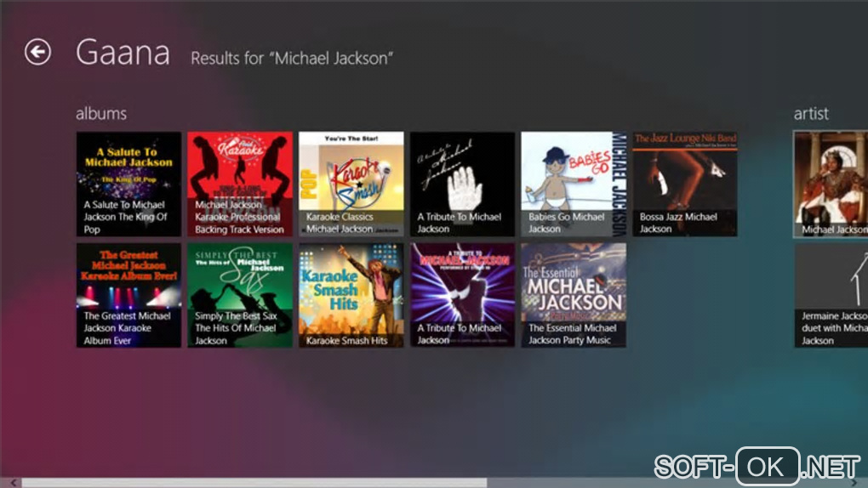
Task: Open The Greatest Michael Jackson Karaoke Album Ever
Action: [x=129, y=296]
